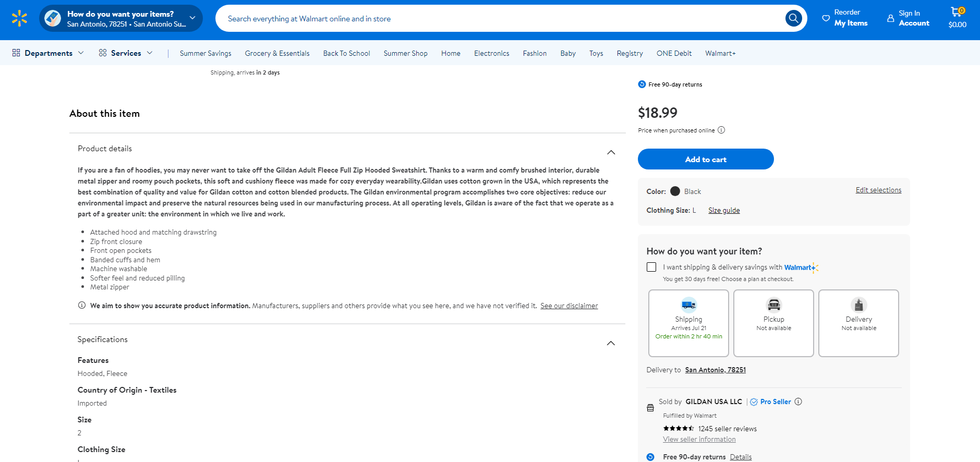Click Edit selections link
This screenshot has height=462, width=980.
(x=878, y=190)
